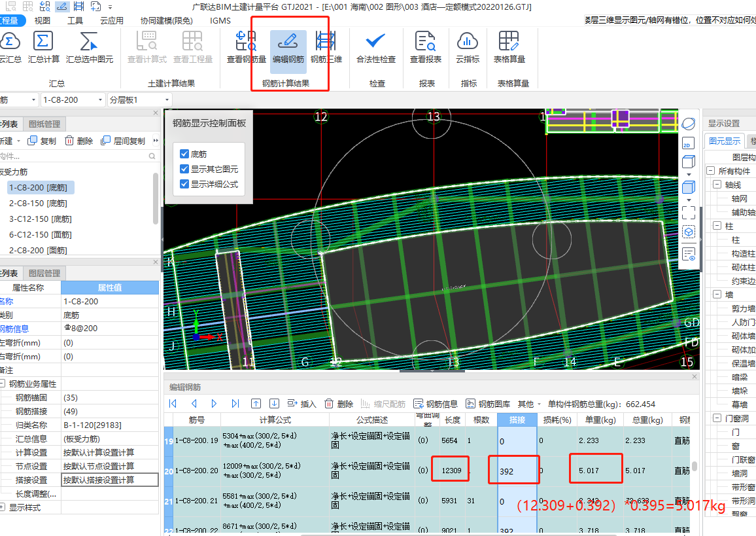This screenshot has width=756, height=536.
Task: Click 钢筋信息 property link
Action: point(14,329)
